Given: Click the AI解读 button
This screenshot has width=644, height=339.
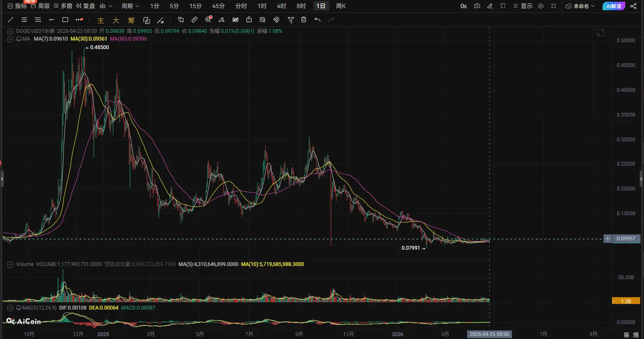Looking at the screenshot, I should pos(614,6).
